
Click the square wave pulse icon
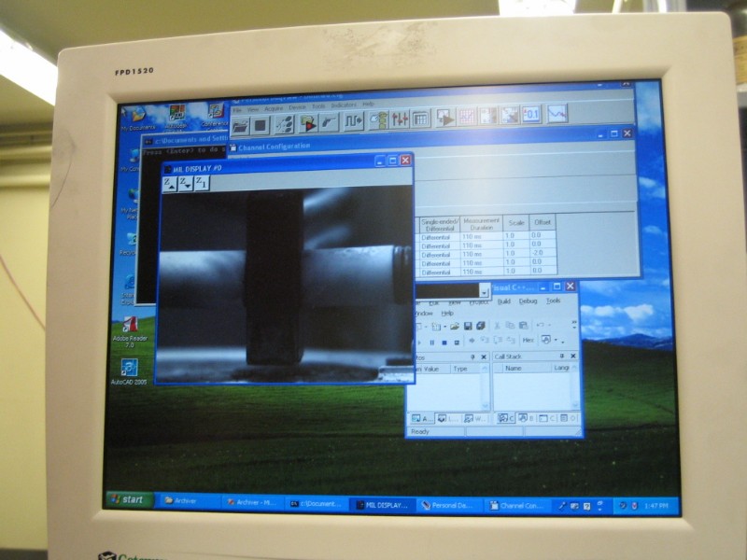click(354, 121)
